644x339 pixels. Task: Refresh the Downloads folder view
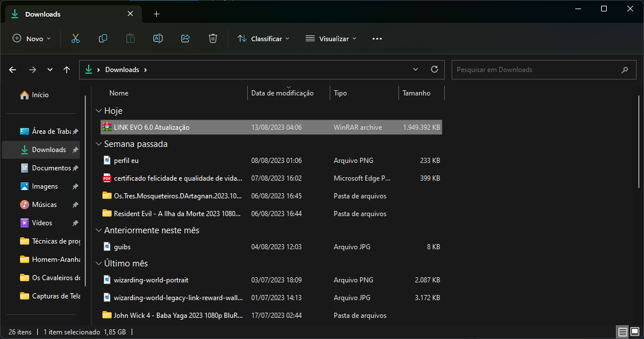click(x=434, y=69)
